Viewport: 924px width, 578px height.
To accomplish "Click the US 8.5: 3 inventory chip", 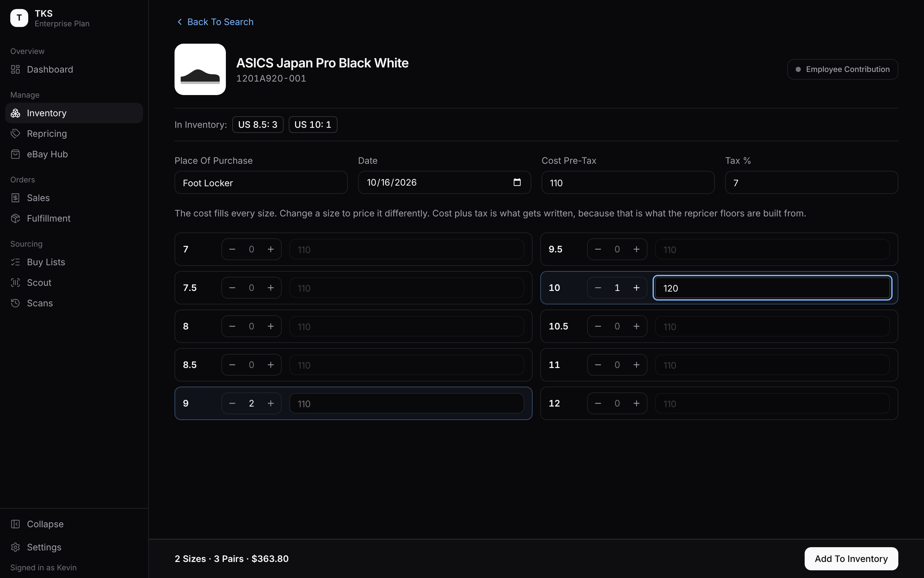I will click(258, 125).
